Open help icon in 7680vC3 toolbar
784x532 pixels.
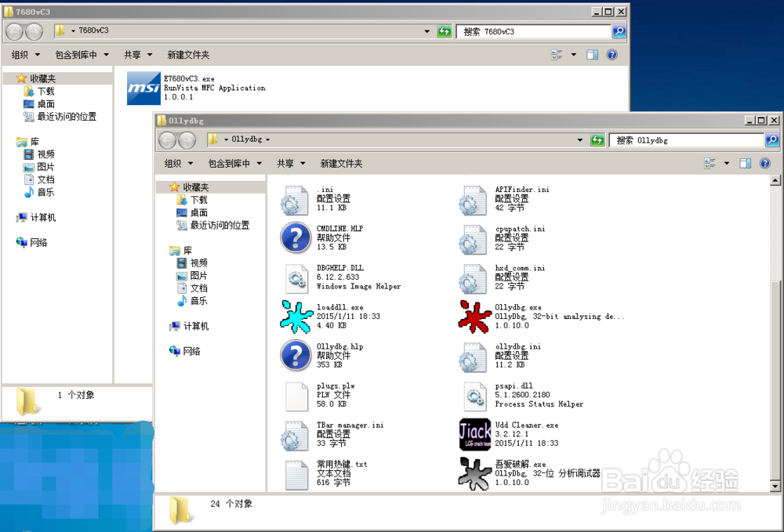point(612,55)
